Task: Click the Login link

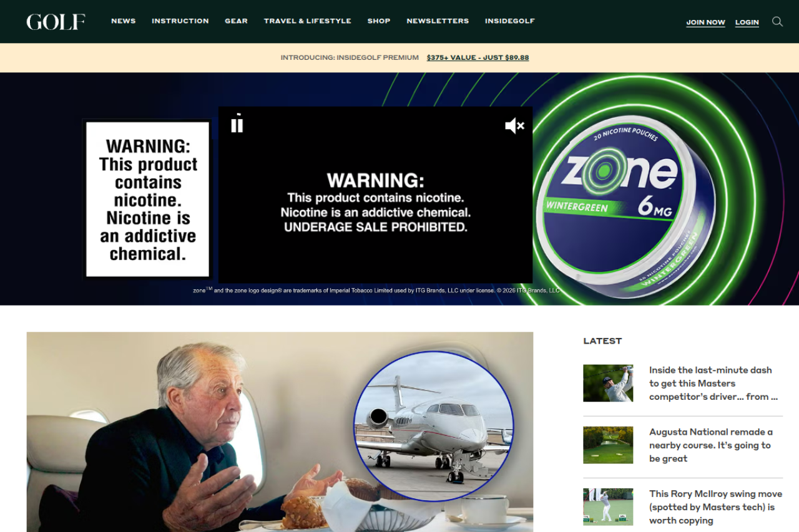Action: pos(747,22)
